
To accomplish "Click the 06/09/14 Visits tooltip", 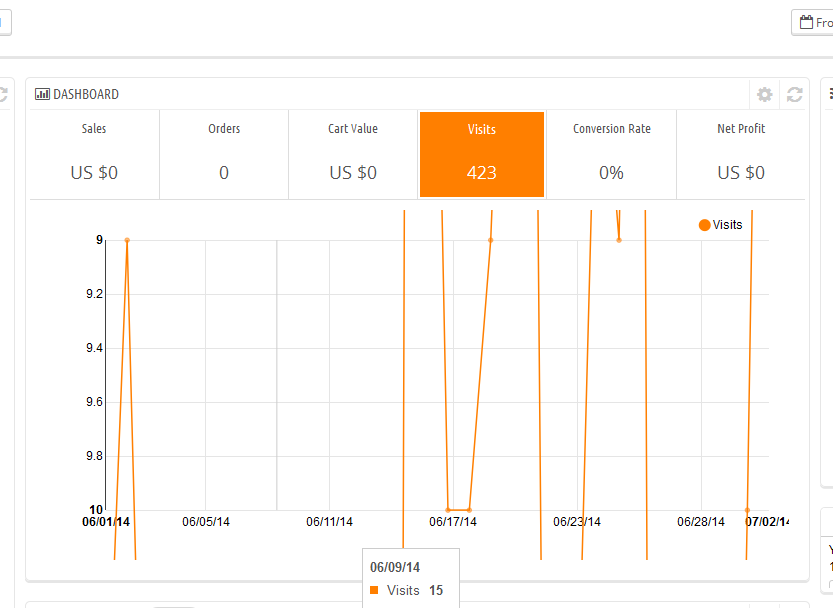I will click(411, 579).
